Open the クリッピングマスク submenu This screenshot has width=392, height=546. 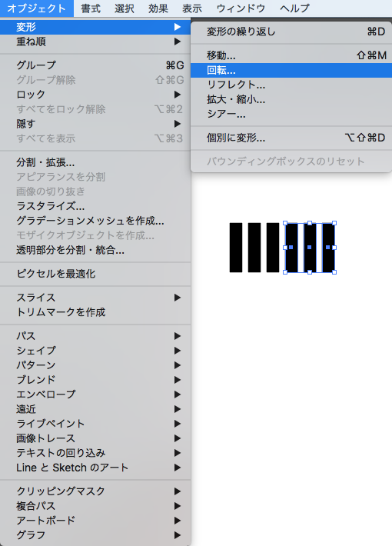pyautogui.click(x=95, y=491)
